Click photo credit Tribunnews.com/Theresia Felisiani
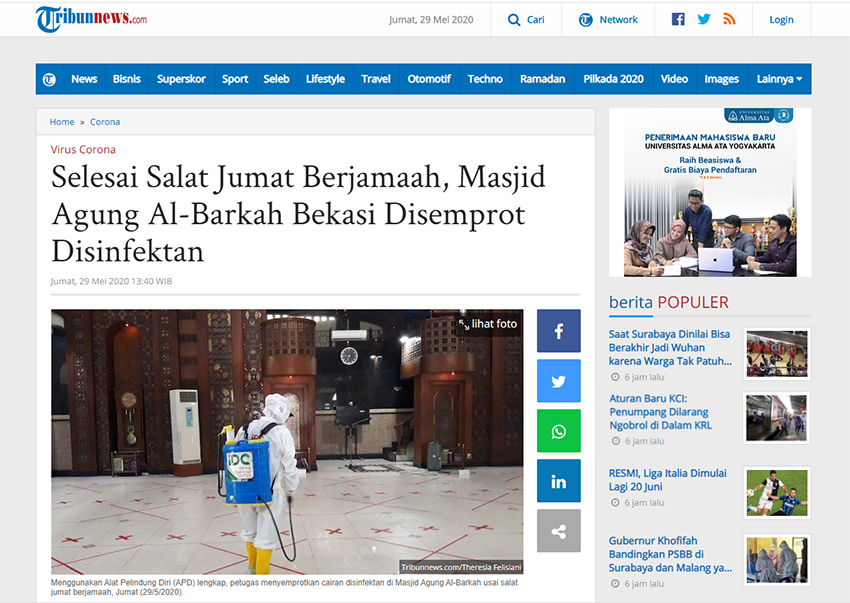 (x=461, y=567)
